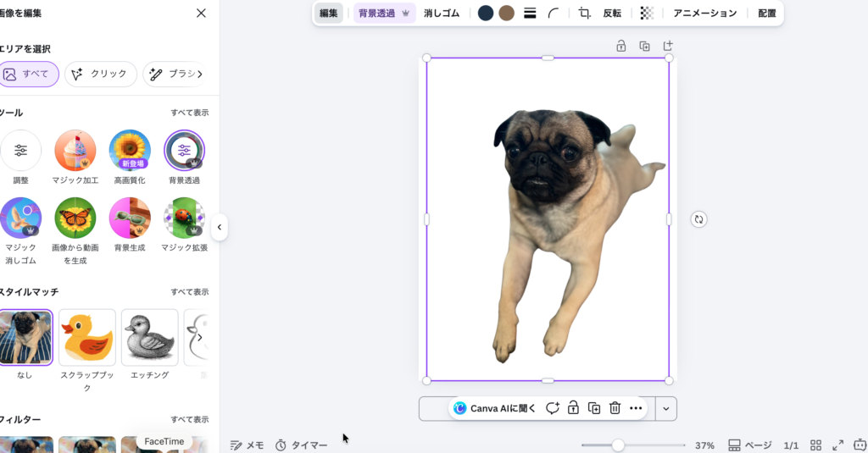Open the タイマー timer

coord(302,445)
